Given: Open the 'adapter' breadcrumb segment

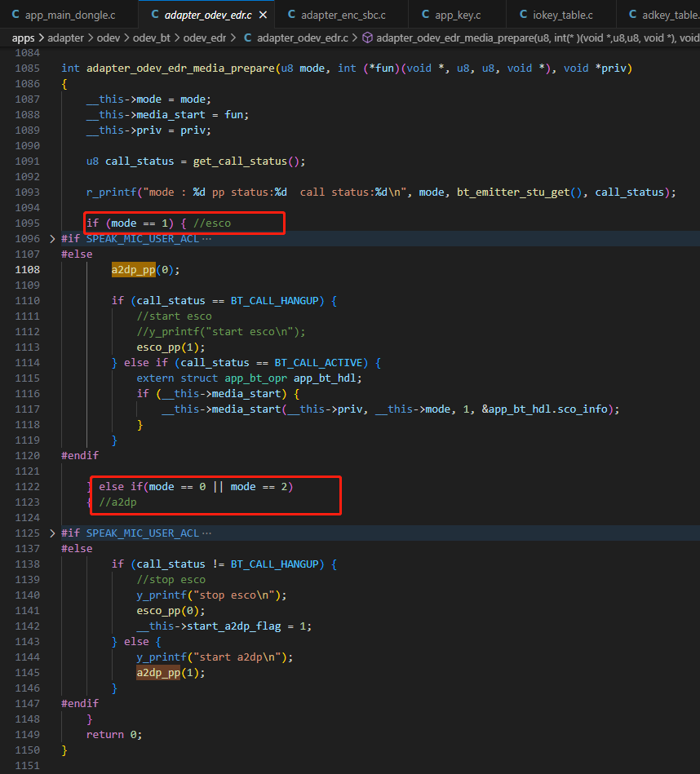Looking at the screenshot, I should [65, 38].
